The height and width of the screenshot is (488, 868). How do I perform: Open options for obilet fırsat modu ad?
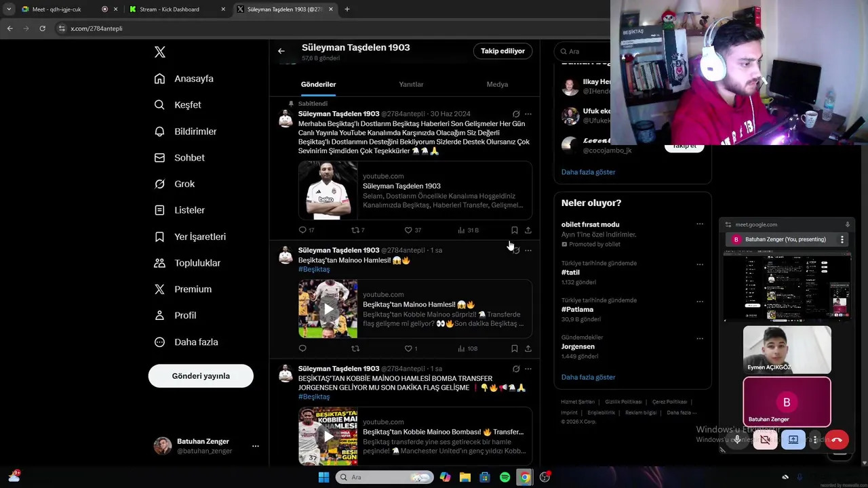point(700,224)
